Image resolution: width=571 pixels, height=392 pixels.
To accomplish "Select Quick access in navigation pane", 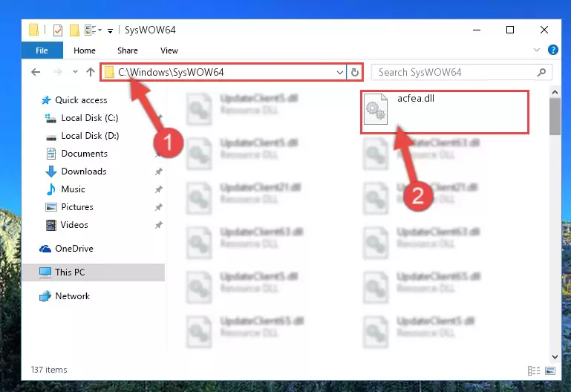I will [81, 100].
